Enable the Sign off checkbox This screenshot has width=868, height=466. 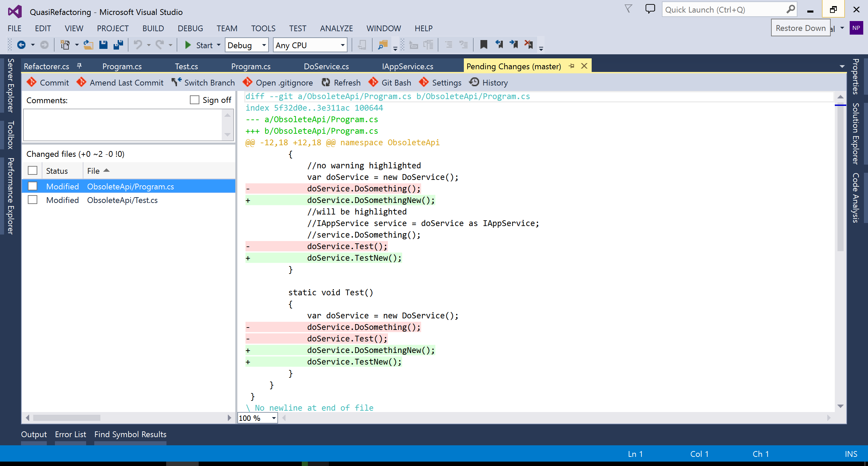195,100
